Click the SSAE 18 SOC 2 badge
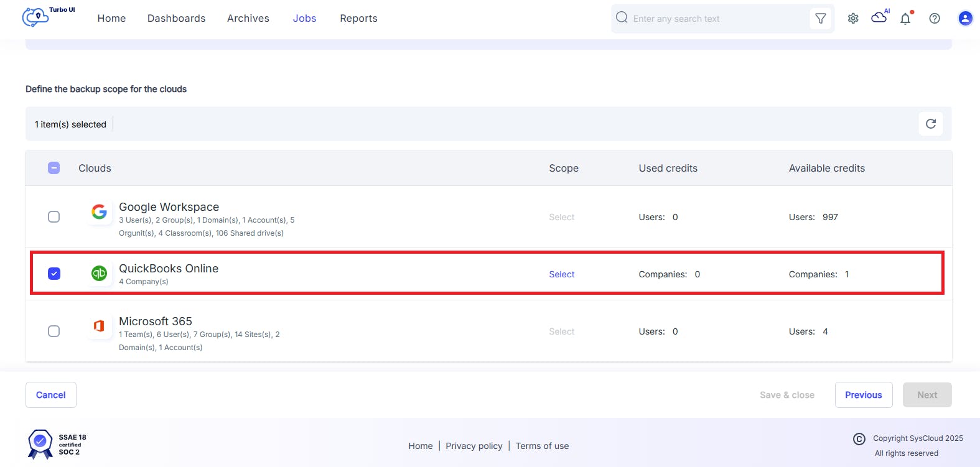This screenshot has width=980, height=467. [57, 444]
